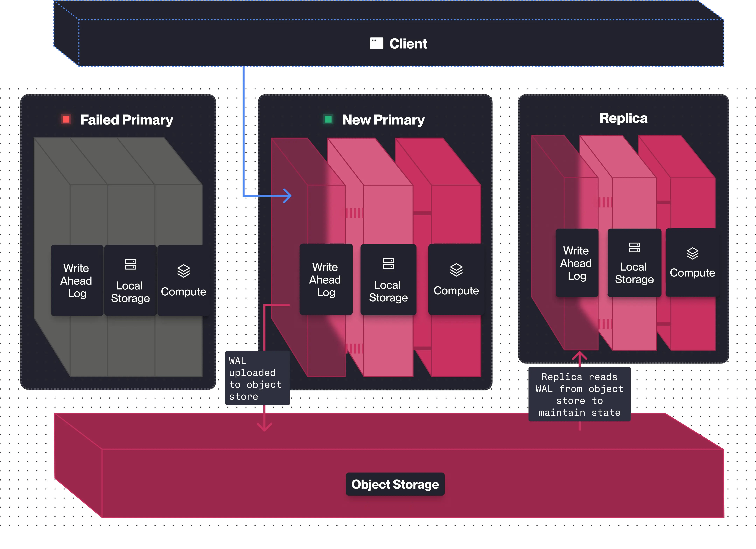Click the up arrow into Replica
756x549 pixels.
[579, 355]
